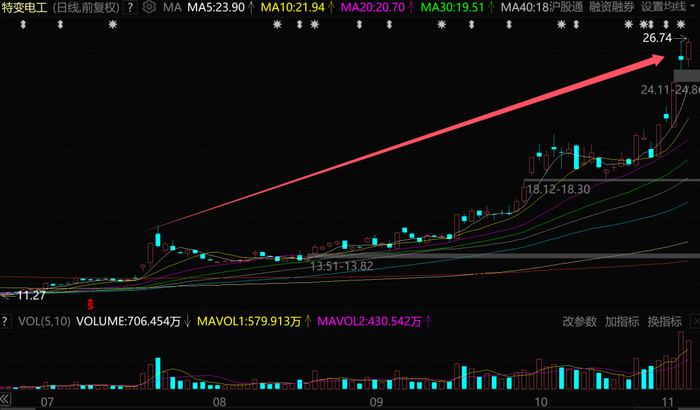Click last snowflake marker at top right
This screenshot has width=700, height=410.
680,25
